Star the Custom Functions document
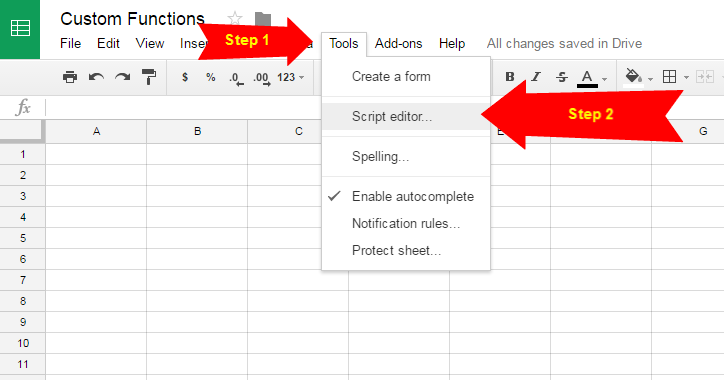 tap(235, 18)
